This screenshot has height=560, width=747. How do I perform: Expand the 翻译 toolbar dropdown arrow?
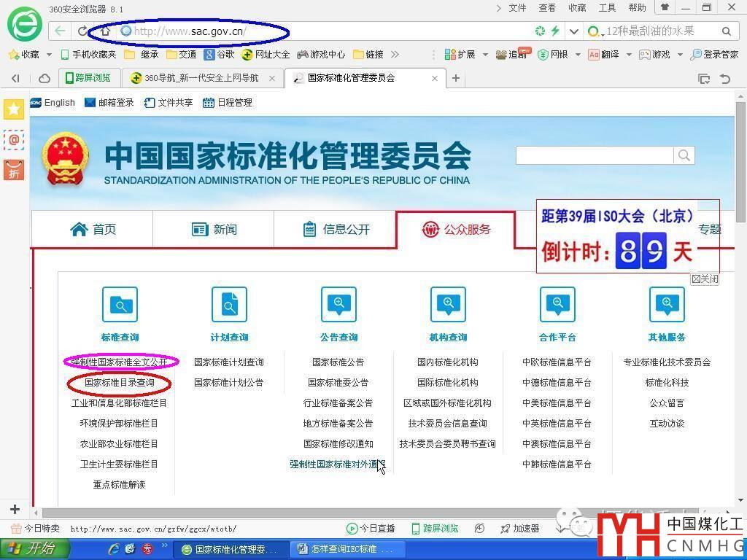628,55
